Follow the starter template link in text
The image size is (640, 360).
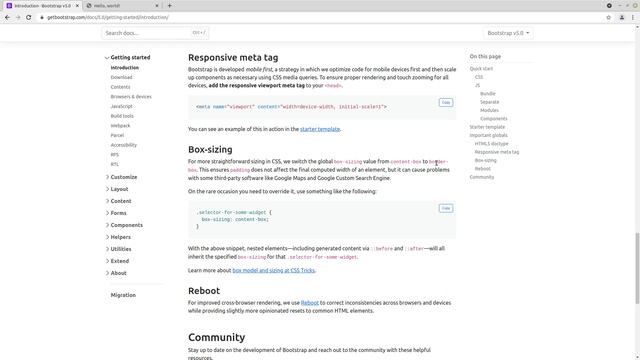tap(320, 129)
